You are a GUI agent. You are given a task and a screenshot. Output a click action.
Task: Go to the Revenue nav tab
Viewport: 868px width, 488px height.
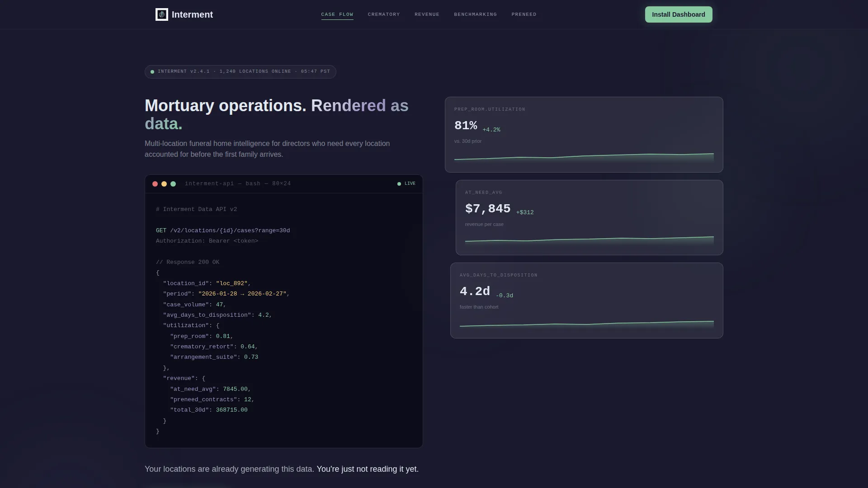pos(427,14)
